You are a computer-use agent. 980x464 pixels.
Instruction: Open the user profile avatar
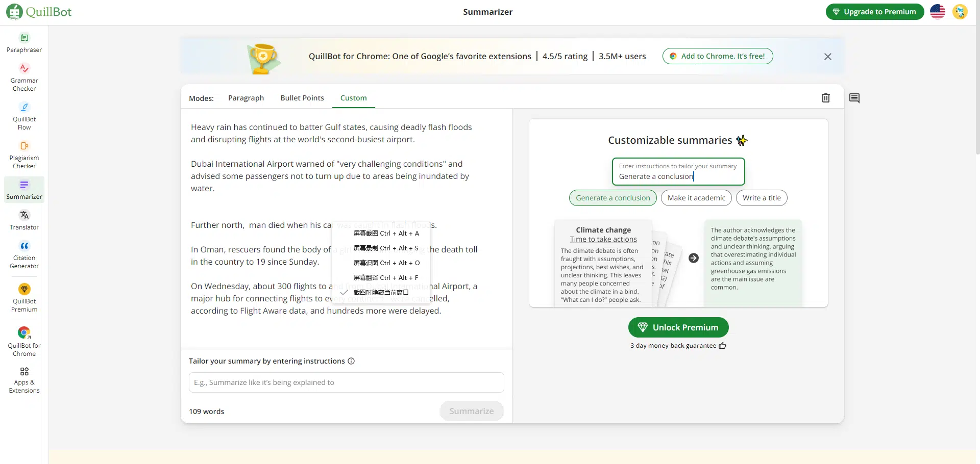coord(960,12)
